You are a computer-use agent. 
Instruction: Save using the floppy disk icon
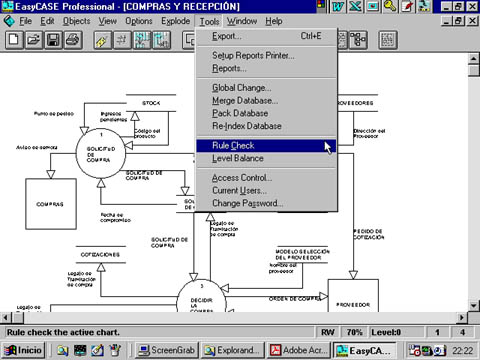tap(53, 40)
